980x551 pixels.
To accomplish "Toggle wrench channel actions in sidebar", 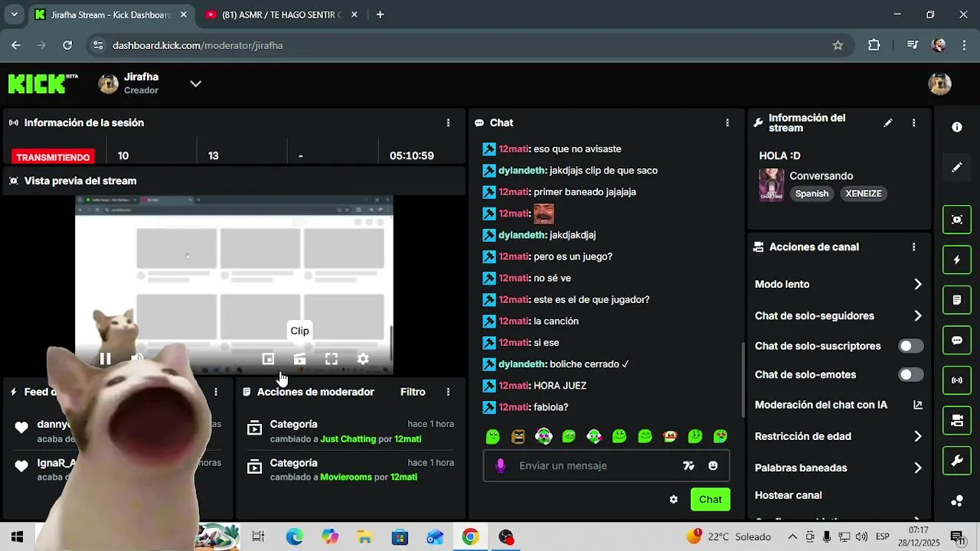I will coord(957,461).
